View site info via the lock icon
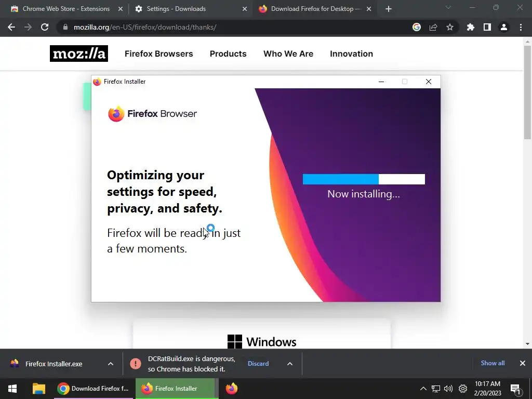The height and width of the screenshot is (399, 532). tap(65, 27)
